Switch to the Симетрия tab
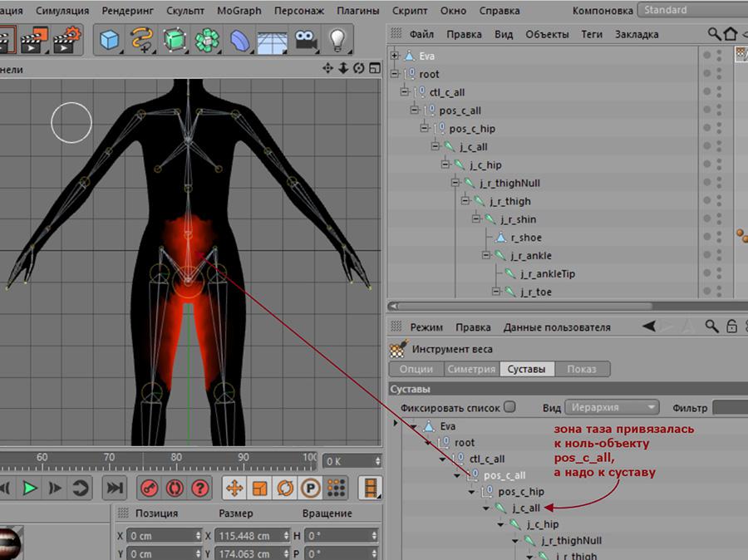748x560 pixels. pyautogui.click(x=470, y=369)
